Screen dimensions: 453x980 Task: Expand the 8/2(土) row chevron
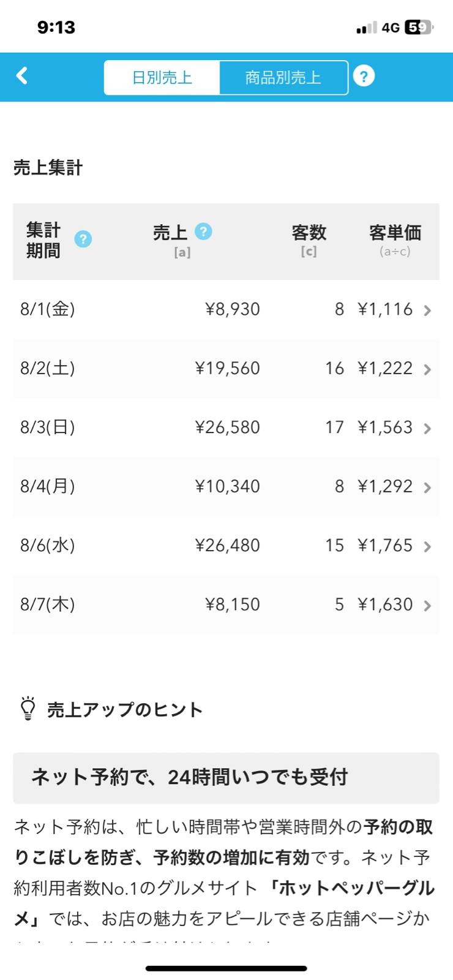[x=427, y=369]
